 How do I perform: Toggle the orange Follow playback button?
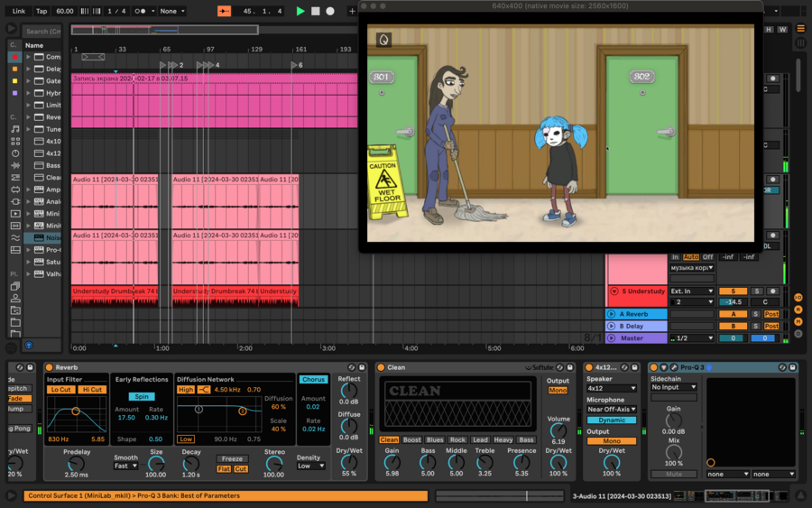pyautogui.click(x=225, y=11)
